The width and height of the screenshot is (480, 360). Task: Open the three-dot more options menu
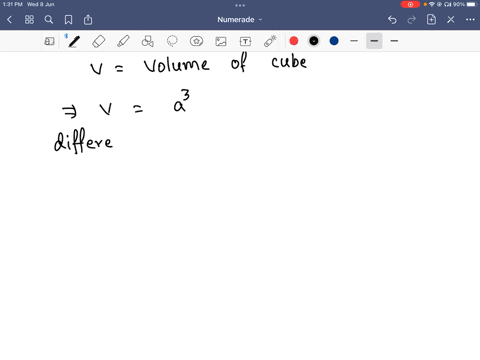coord(470,20)
